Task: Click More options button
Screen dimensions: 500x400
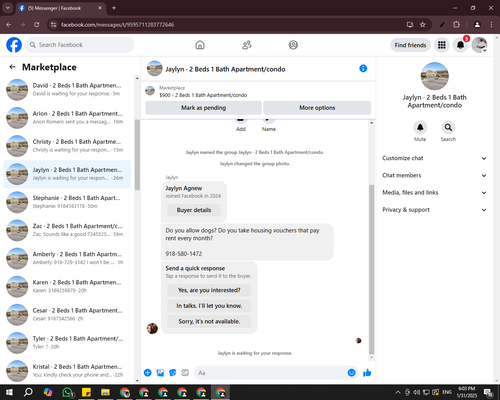Action: tap(317, 108)
